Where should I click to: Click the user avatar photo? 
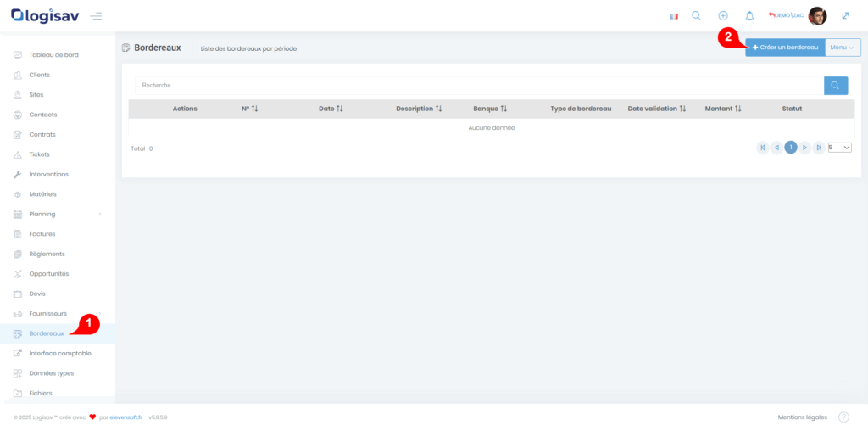tap(817, 16)
